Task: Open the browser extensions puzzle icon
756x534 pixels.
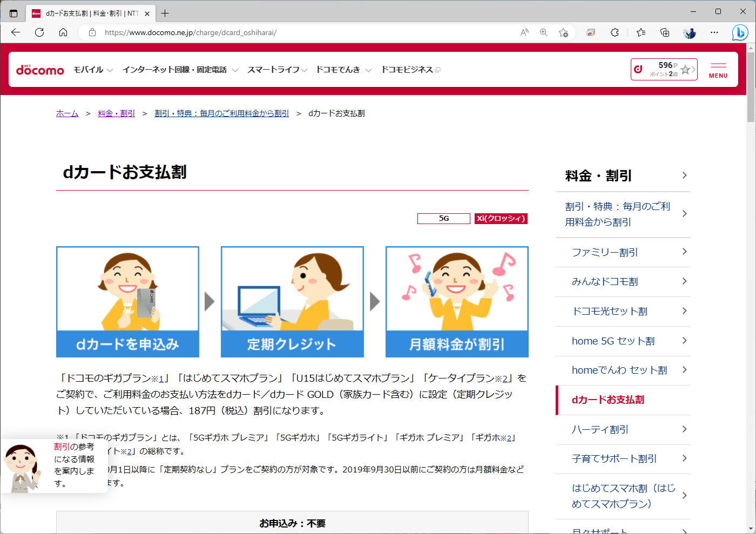Action: pyautogui.click(x=615, y=32)
